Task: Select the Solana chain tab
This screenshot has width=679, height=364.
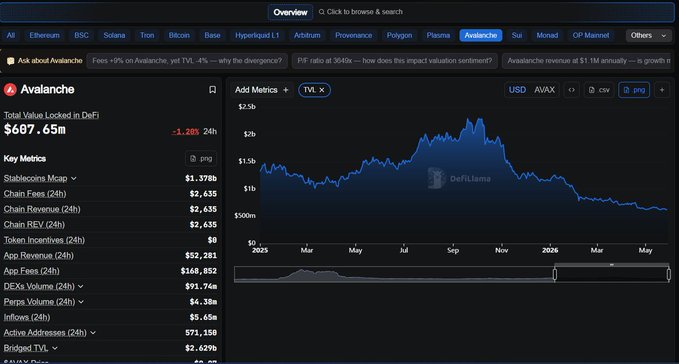Action: [x=114, y=35]
